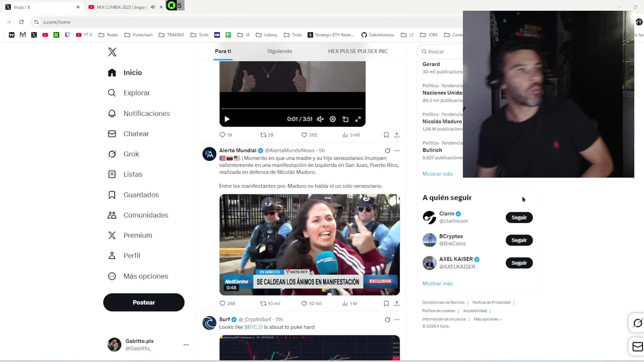644x362 pixels.
Task: Bookmark the post with 262 likes
Action: coord(386,135)
